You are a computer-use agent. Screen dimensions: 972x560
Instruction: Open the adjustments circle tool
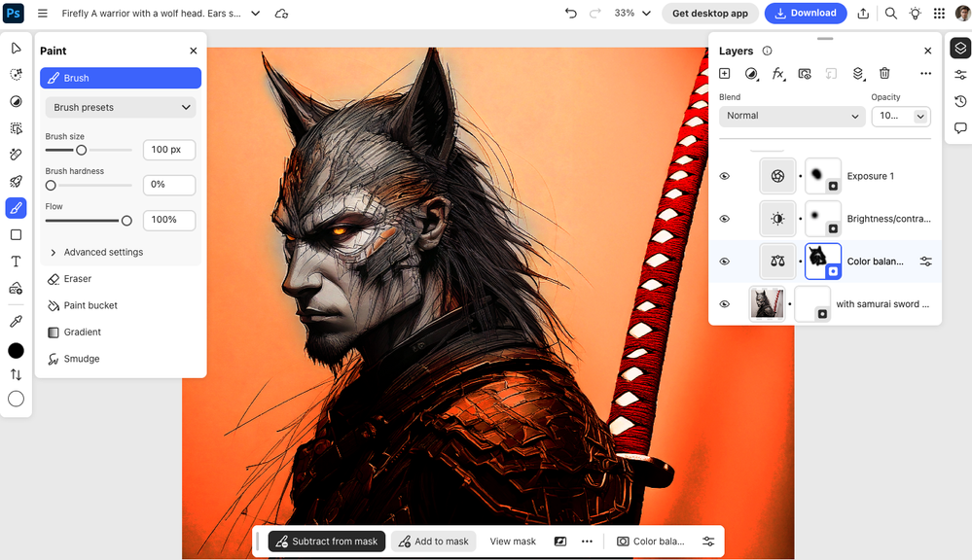[17, 101]
